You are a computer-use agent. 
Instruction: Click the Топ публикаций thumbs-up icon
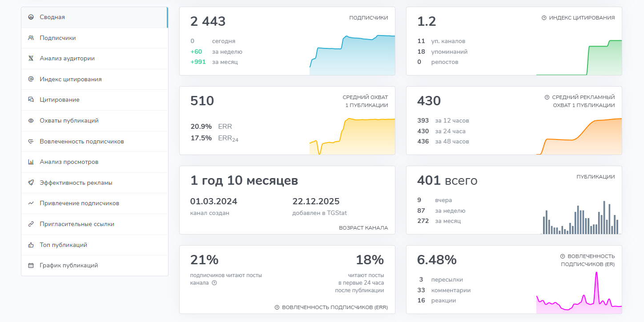[x=31, y=245]
